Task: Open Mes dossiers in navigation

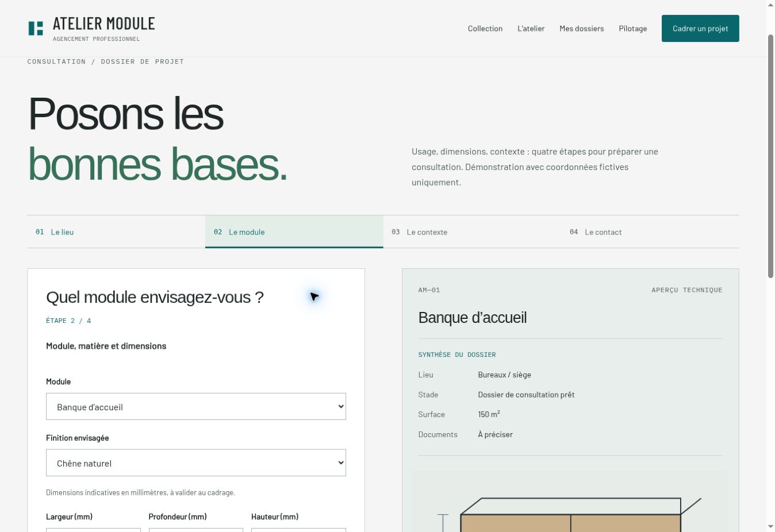Action: 581,29
